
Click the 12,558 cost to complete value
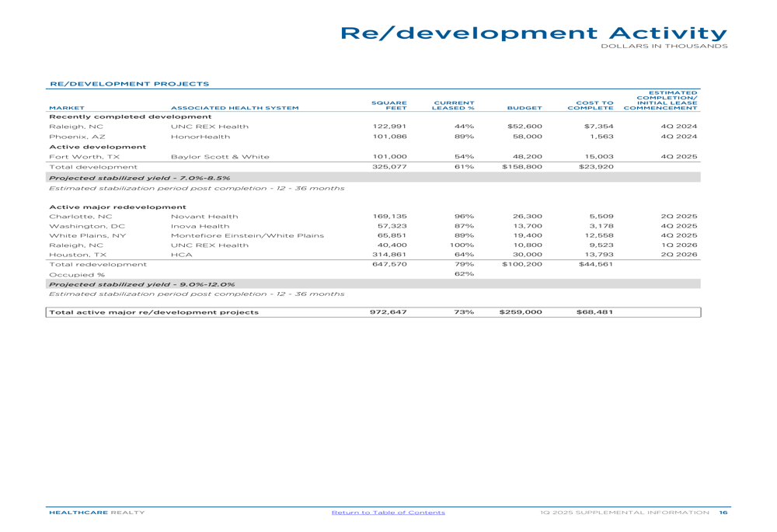(599, 235)
